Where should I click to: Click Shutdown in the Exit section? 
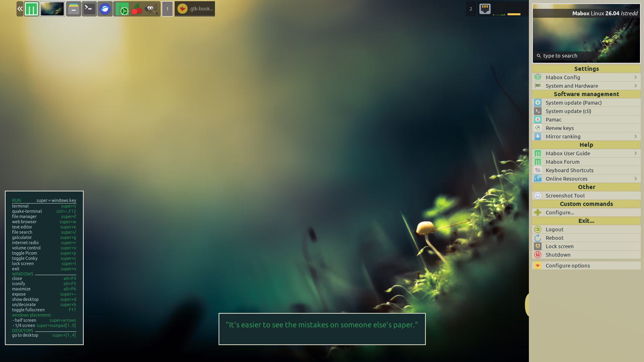558,255
